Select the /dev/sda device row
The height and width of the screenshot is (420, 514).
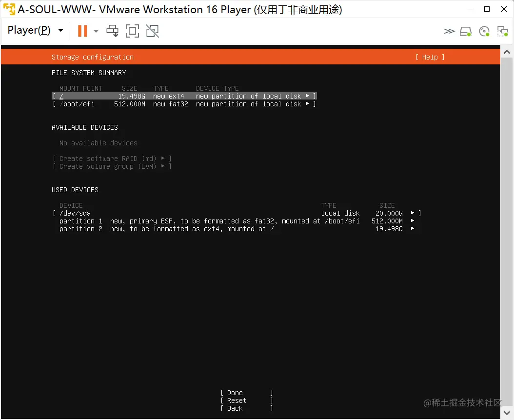(x=237, y=213)
